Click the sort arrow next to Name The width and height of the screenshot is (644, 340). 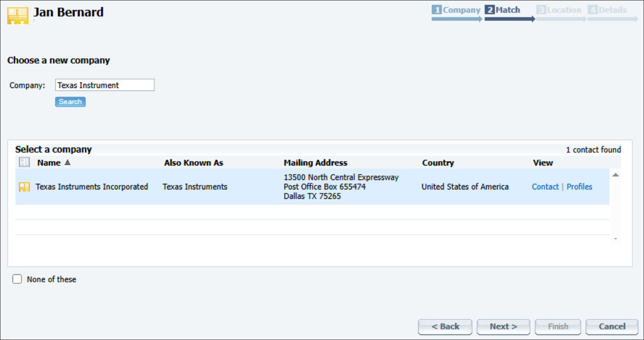(68, 163)
